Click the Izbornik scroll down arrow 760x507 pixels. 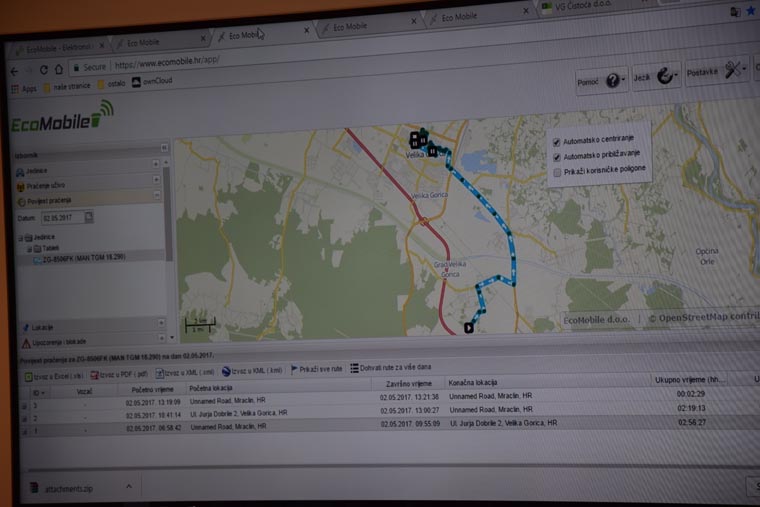pyautogui.click(x=172, y=337)
